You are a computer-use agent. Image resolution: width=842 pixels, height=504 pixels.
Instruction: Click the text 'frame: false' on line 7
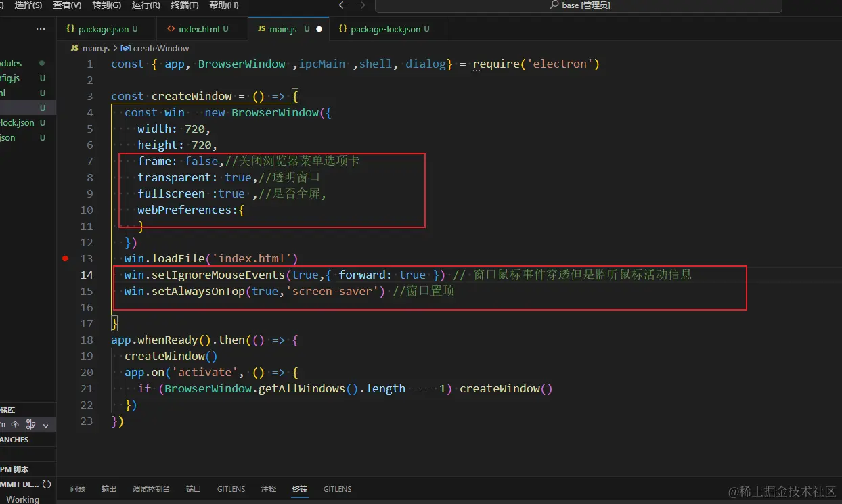pyautogui.click(x=178, y=161)
